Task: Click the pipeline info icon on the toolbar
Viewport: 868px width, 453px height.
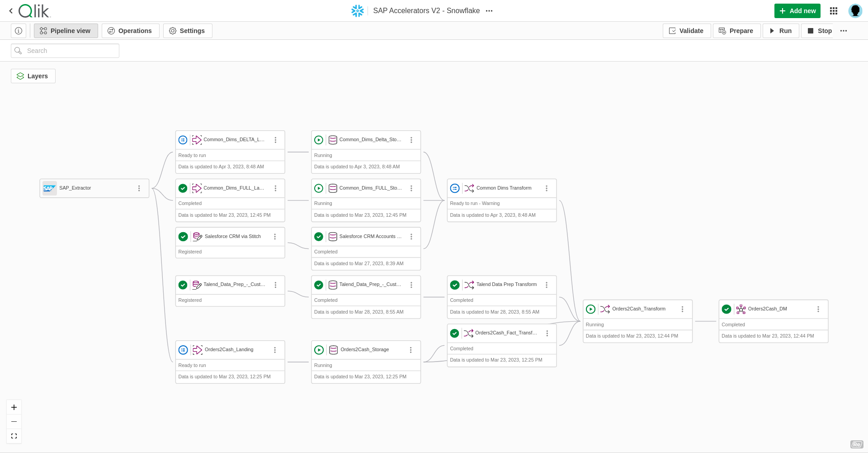Action: tap(18, 30)
